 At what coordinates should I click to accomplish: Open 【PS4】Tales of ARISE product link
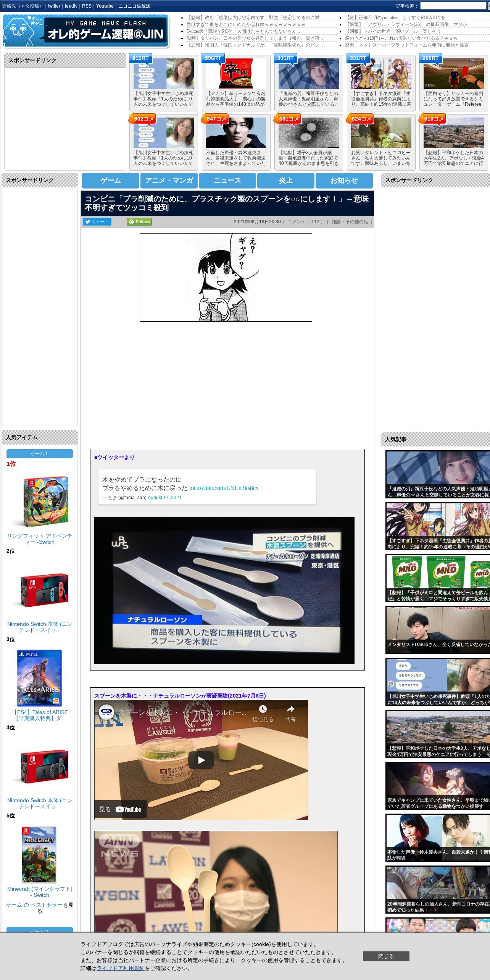40,715
